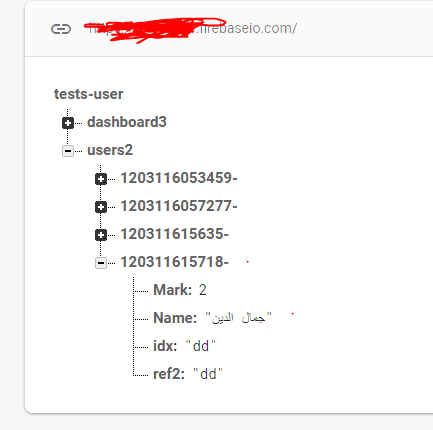The height and width of the screenshot is (430, 433).
Task: Select the 1203116057277- key label
Action: click(x=179, y=206)
